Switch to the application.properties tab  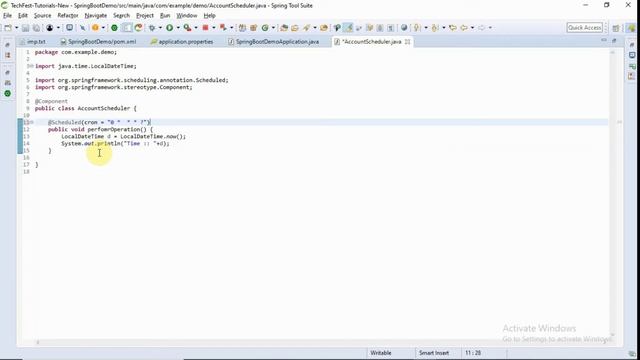coord(182,42)
